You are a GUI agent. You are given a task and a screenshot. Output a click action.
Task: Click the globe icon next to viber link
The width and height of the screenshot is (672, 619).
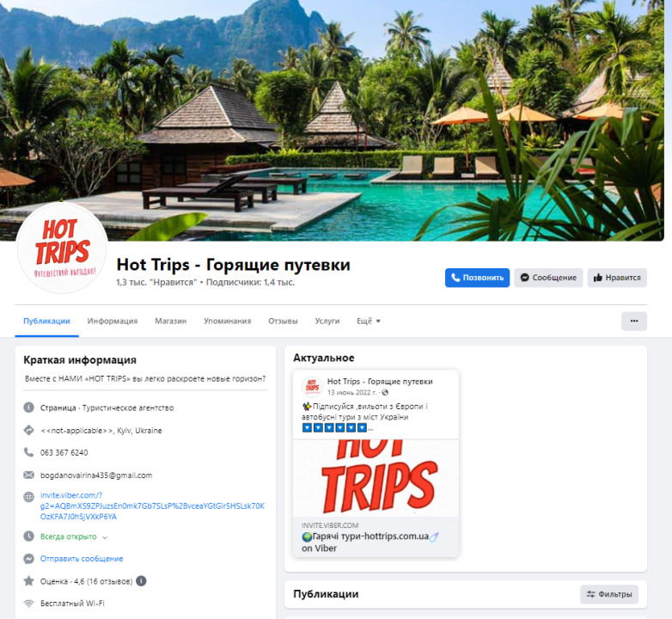click(28, 497)
